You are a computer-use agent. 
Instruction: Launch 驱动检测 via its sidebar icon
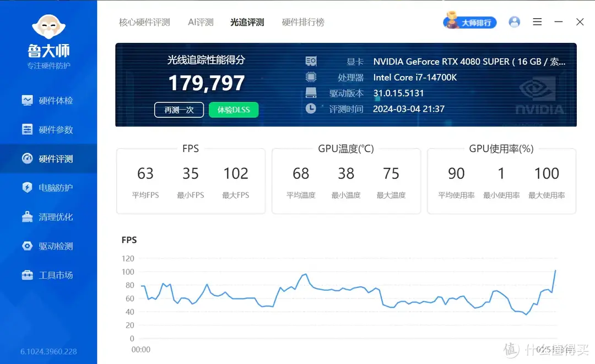coord(29,246)
